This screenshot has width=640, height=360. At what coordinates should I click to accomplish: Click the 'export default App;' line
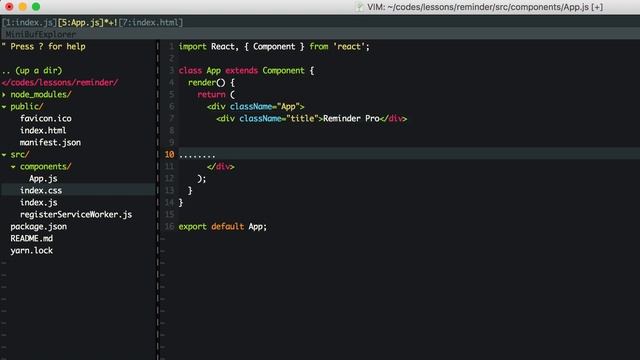pyautogui.click(x=222, y=227)
